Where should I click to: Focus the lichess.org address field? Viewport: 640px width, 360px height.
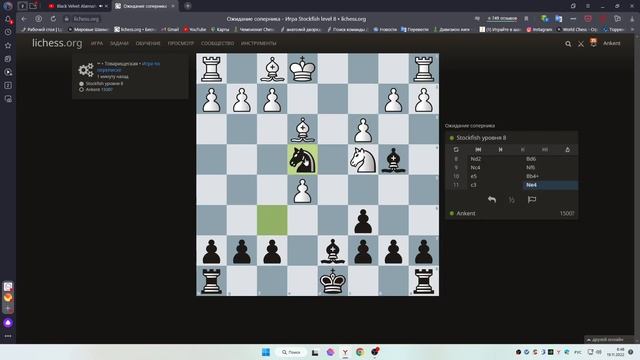point(86,19)
